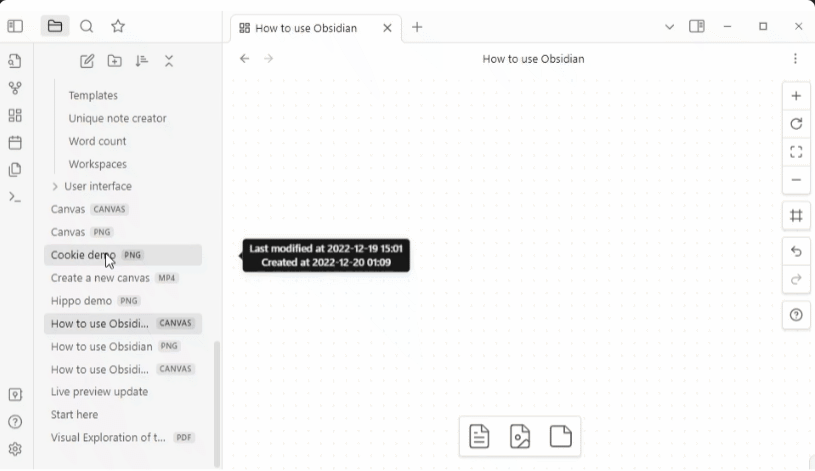Toggle snap to grid on canvas
This screenshot has width=815, height=471.
pos(796,215)
